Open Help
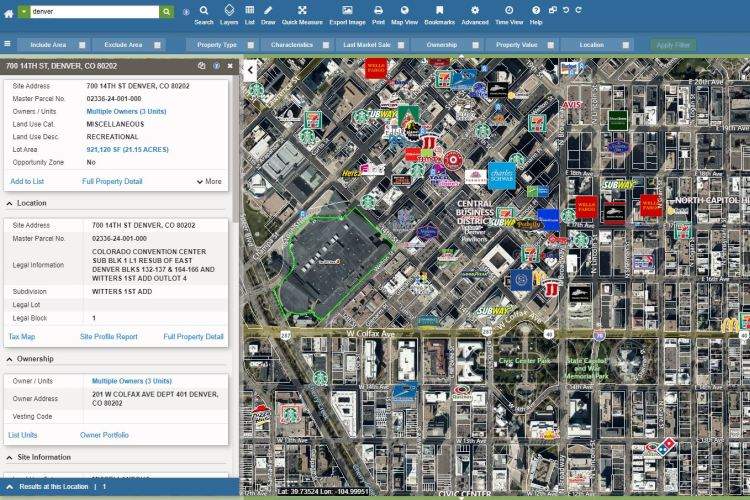This screenshot has width=750, height=500. point(536,15)
